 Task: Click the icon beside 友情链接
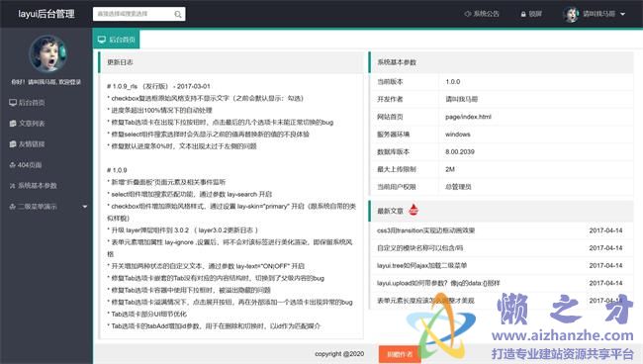point(13,144)
